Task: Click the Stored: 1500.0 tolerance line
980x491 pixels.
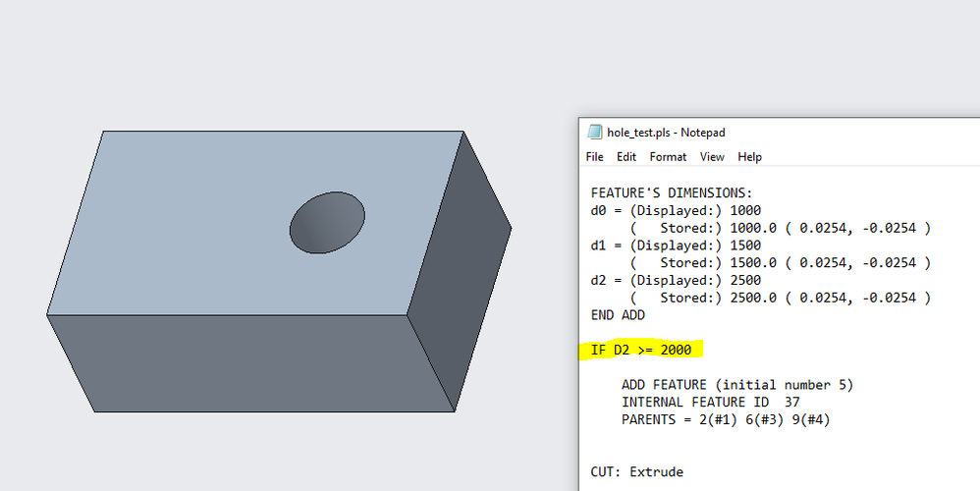Action: click(x=780, y=263)
